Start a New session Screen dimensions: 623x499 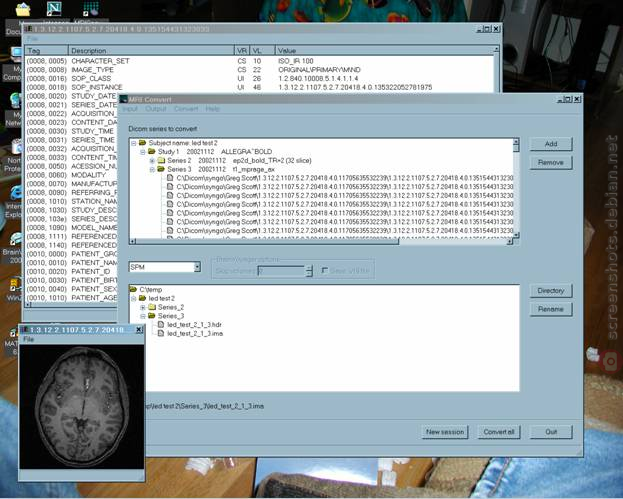point(445,432)
